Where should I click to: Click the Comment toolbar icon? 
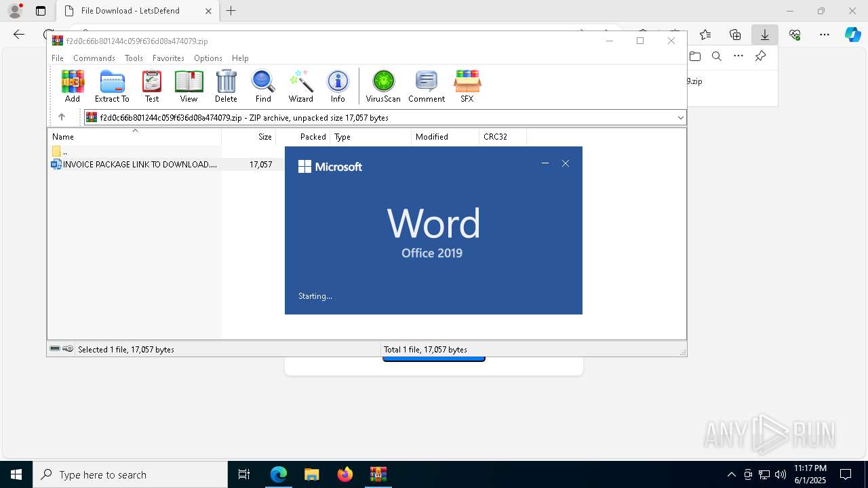tap(427, 86)
